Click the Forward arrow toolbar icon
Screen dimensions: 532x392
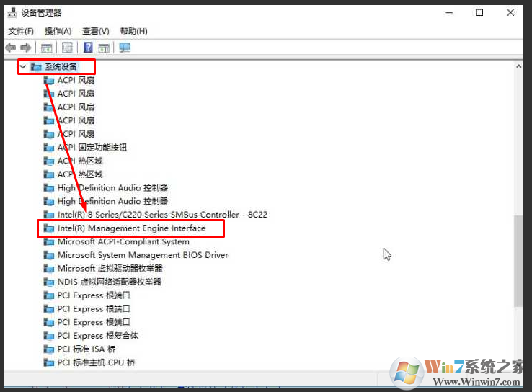[26, 48]
